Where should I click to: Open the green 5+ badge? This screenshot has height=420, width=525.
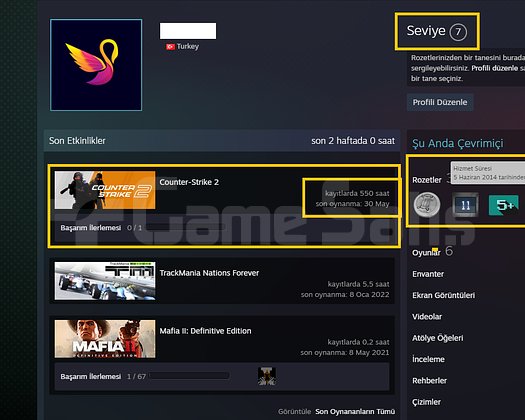pos(504,205)
